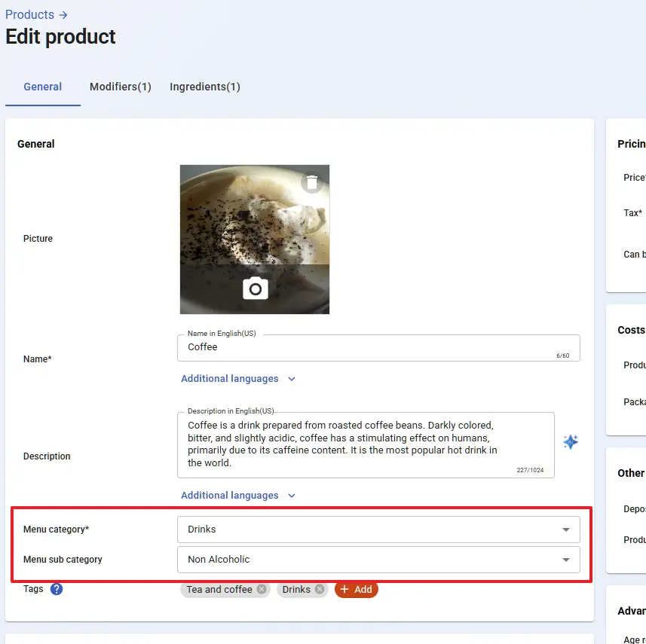Screen dimensions: 646x644
Task: Click the plus Add tag button
Action: coord(357,590)
